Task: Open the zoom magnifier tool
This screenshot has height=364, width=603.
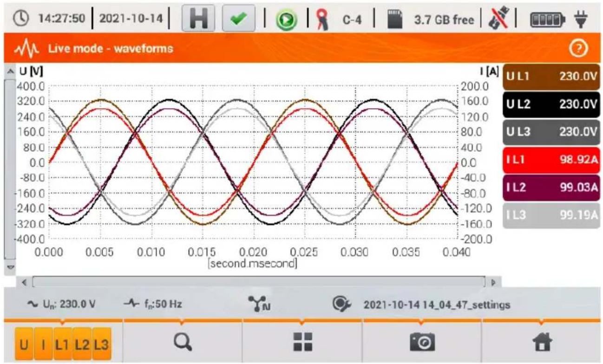Action: click(x=182, y=343)
